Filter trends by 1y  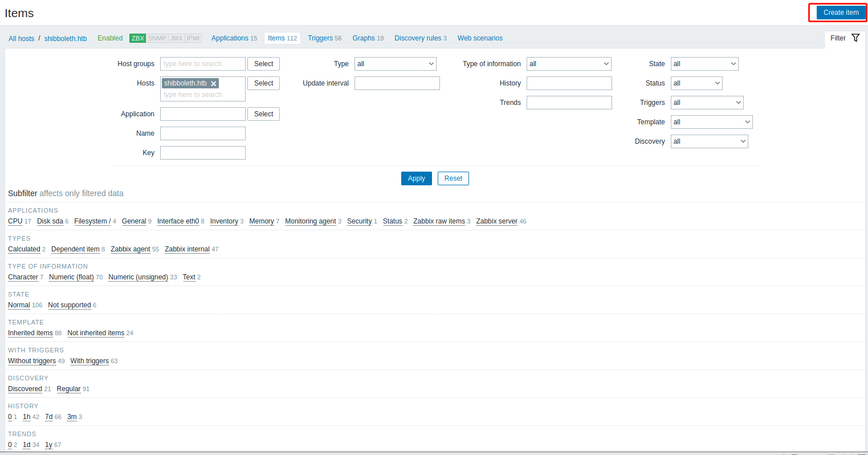pos(49,445)
